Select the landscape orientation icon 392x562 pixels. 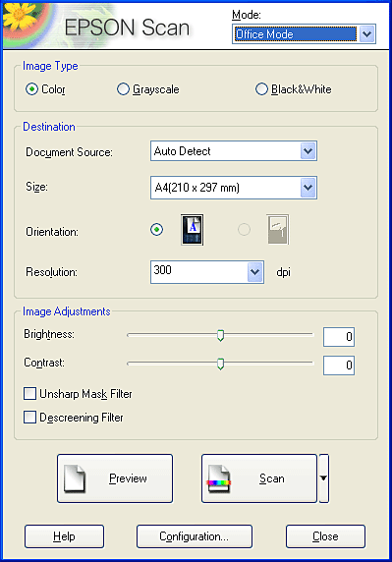pos(278,229)
